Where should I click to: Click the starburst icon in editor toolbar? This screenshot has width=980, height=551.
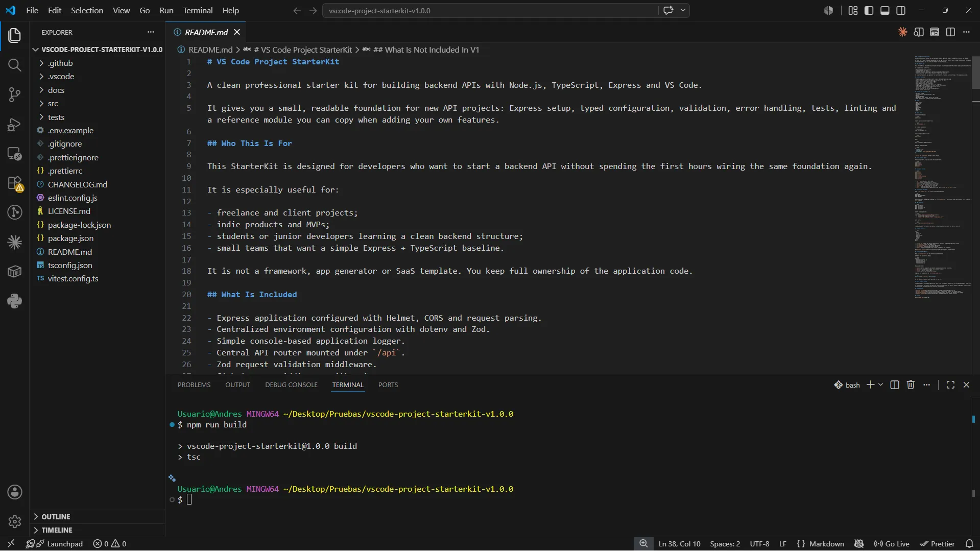coord(902,32)
